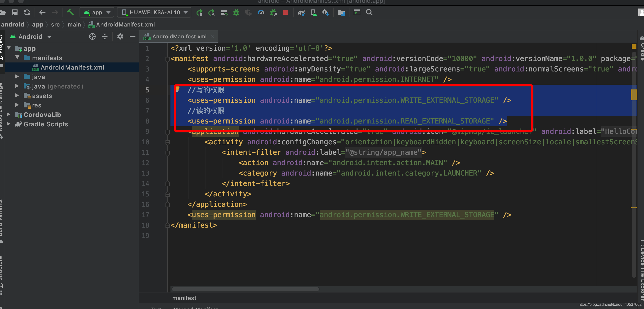Fold the manifest tag at line 2
The height and width of the screenshot is (309, 644).
coord(167,59)
